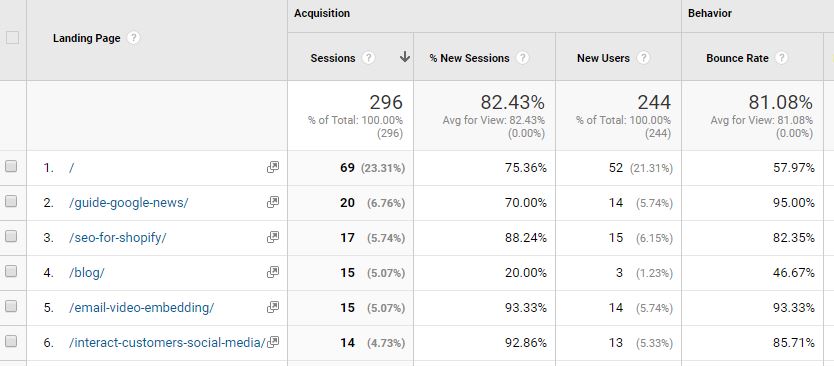Image resolution: width=834 pixels, height=366 pixels.
Task: Open help icon next to Landing Page
Action: click(134, 38)
